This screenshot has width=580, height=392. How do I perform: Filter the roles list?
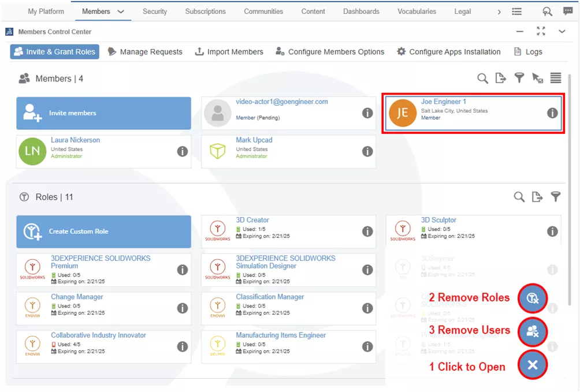pyautogui.click(x=555, y=197)
